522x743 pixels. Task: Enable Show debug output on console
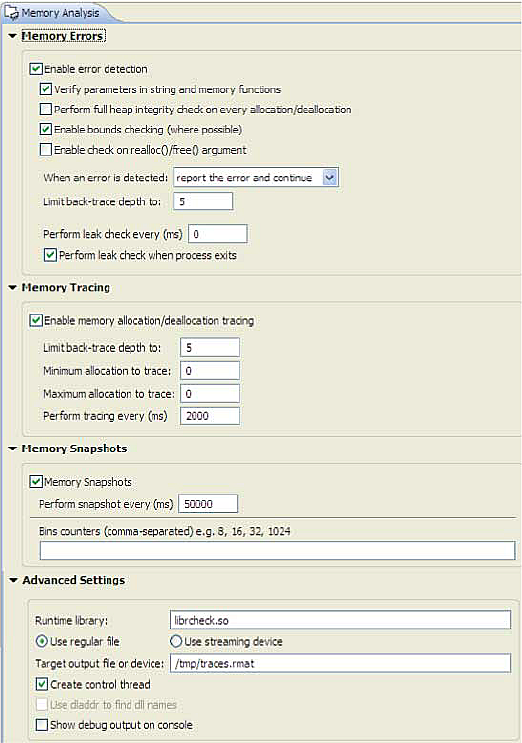[x=42, y=725]
